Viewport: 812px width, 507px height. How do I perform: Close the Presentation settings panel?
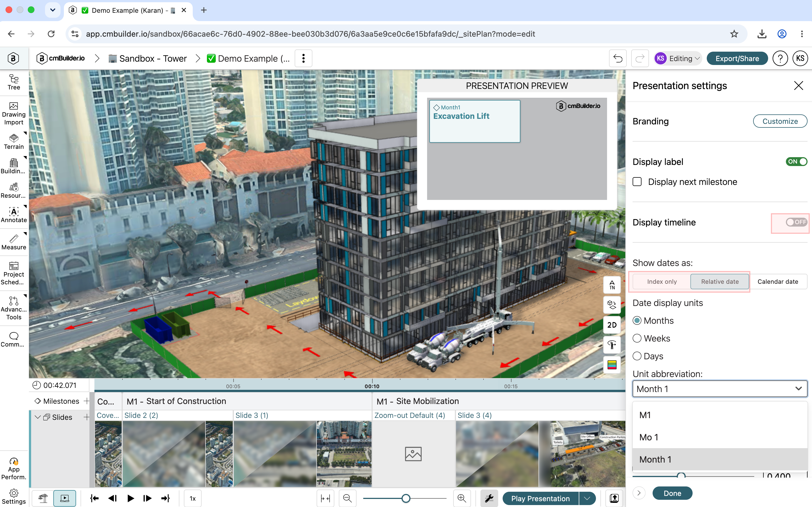(798, 86)
